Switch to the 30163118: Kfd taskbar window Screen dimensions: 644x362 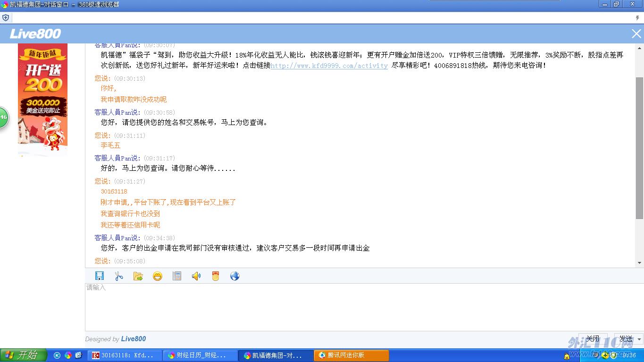125,355
